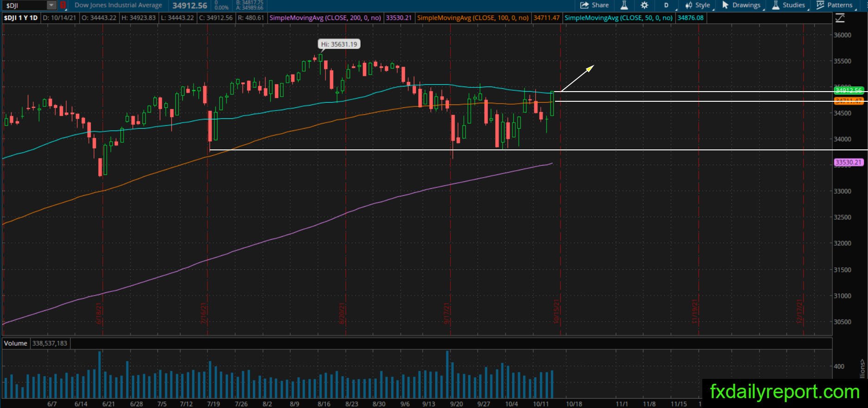The image size is (868, 408).
Task: Click the 7/16/21 expiration marker line label
Action: tap(203, 313)
